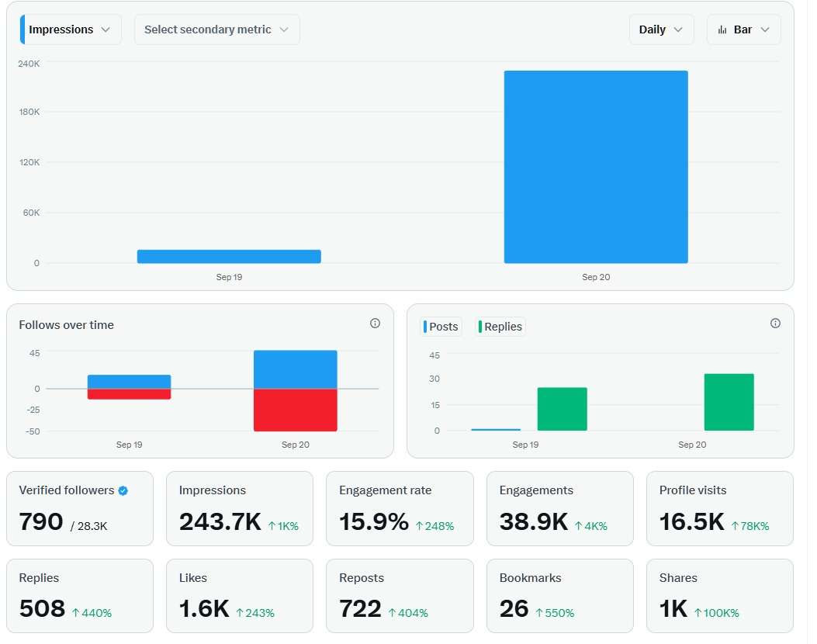Open the Likes metric card
Image resolution: width=817 pixels, height=644 pixels.
pyautogui.click(x=240, y=595)
